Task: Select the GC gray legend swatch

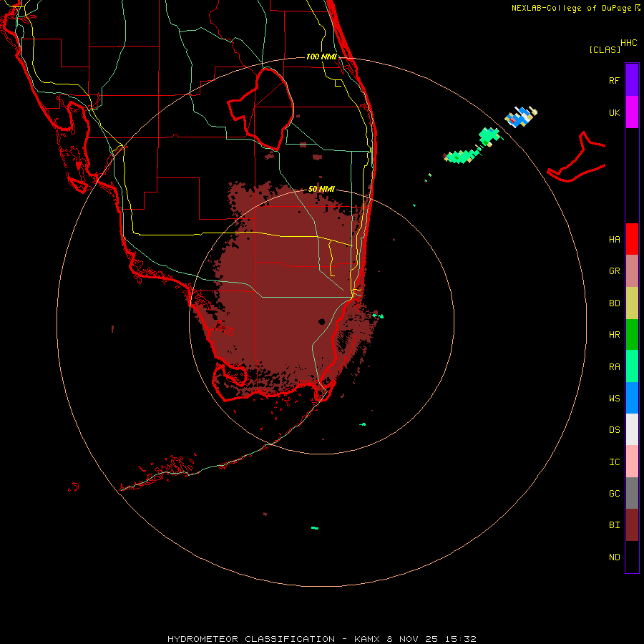Action: point(632,493)
